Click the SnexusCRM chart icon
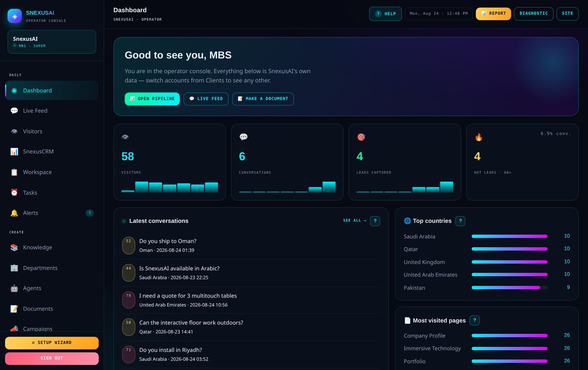The width and height of the screenshot is (588, 370). click(x=14, y=152)
